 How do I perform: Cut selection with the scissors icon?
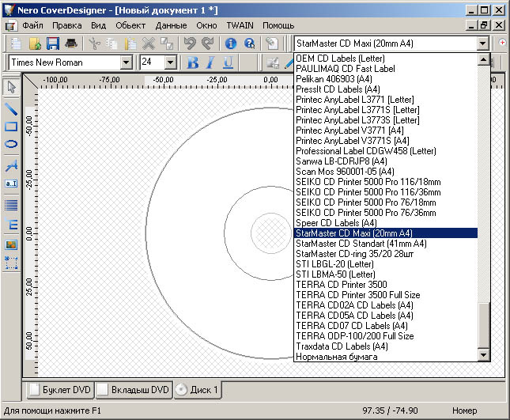(x=95, y=44)
